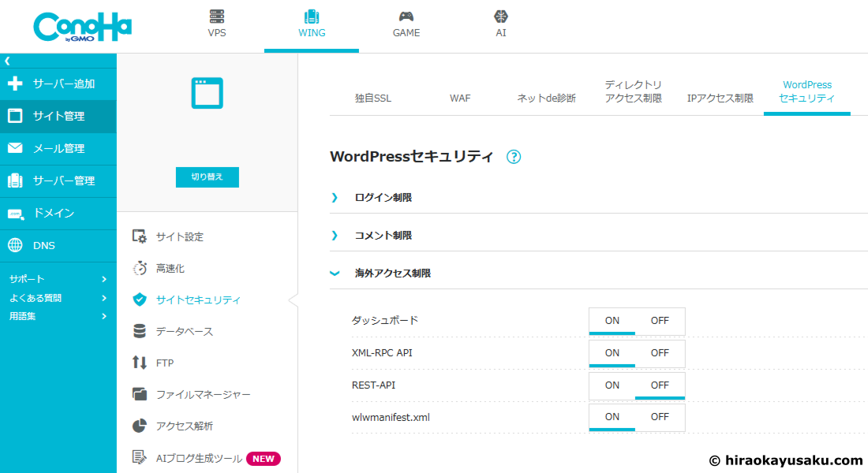The height and width of the screenshot is (473, 868).
Task: Turn OFF dashboard overseas access restriction
Action: point(660,321)
